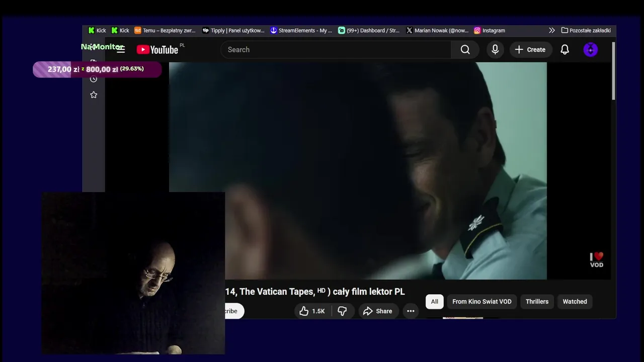Image resolution: width=644 pixels, height=362 pixels.
Task: Open the Instagram bookmark
Action: point(490,30)
